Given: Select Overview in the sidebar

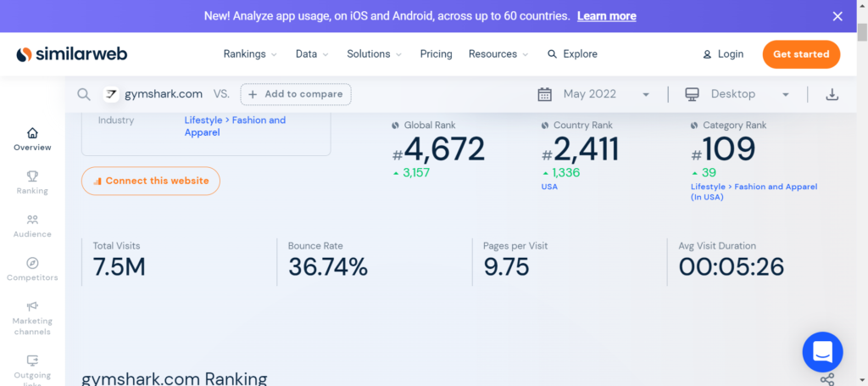Looking at the screenshot, I should 33,140.
